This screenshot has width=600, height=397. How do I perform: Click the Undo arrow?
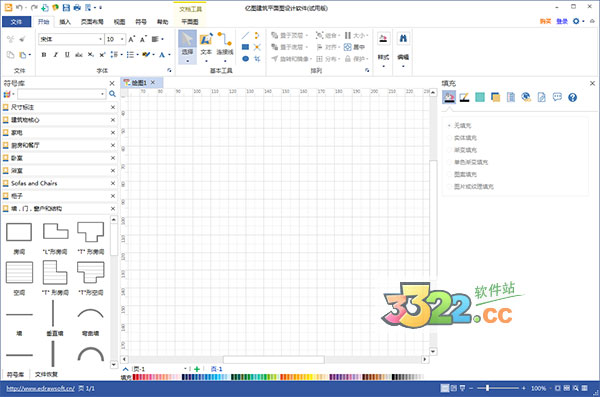pyautogui.click(x=19, y=7)
